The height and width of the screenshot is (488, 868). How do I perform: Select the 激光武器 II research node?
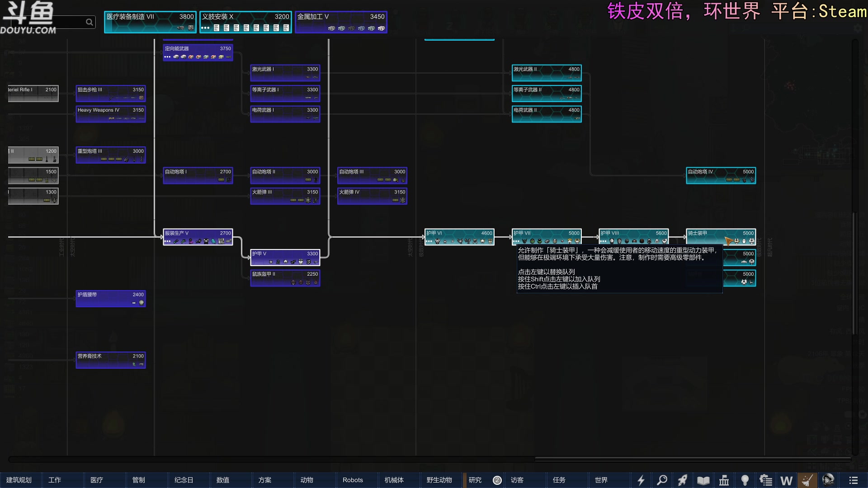[x=547, y=73]
